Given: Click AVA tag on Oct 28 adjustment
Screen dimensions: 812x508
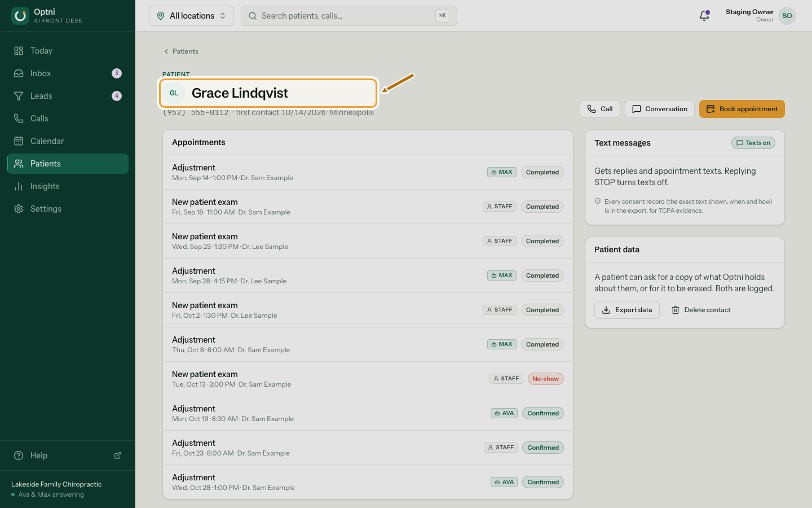Looking at the screenshot, I should 504,482.
